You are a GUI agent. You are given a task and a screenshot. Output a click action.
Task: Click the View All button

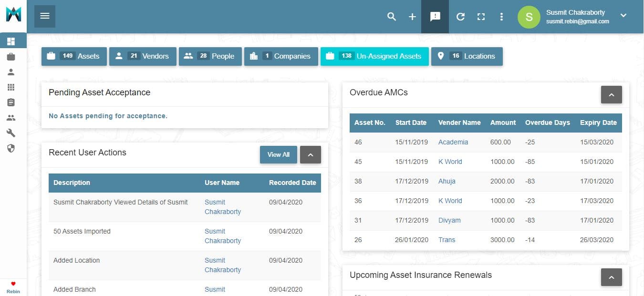[x=279, y=154]
